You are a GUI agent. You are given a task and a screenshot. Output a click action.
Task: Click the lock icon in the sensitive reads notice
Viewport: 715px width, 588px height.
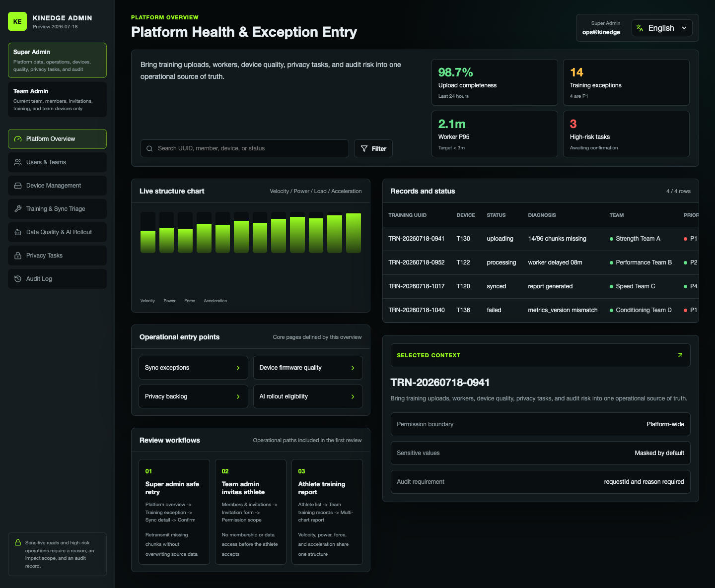[18, 542]
